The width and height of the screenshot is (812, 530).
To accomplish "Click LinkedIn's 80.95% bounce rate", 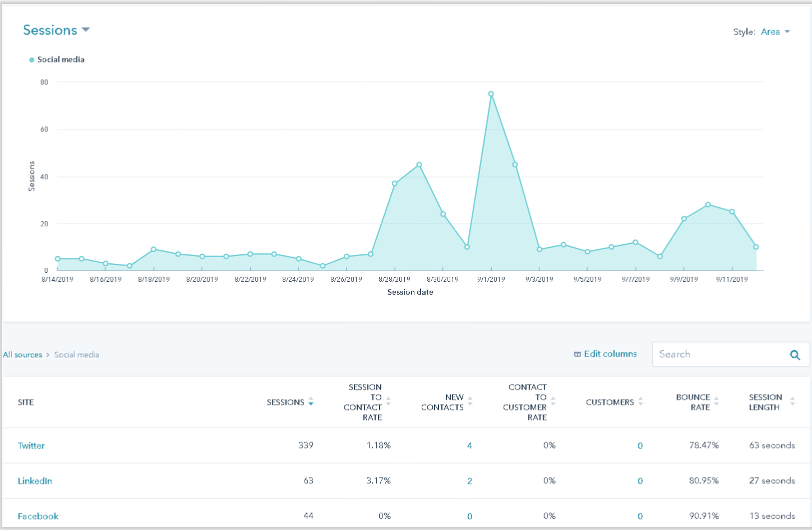I will click(704, 481).
